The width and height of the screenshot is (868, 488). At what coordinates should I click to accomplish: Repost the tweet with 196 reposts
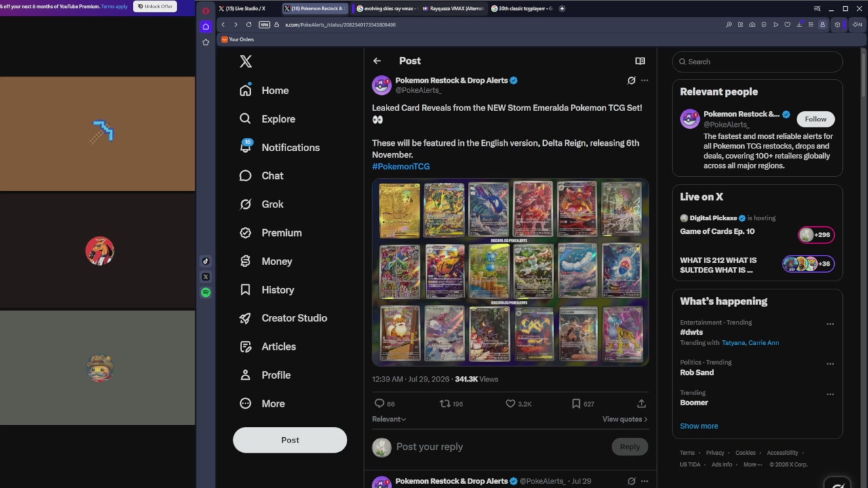pos(452,403)
